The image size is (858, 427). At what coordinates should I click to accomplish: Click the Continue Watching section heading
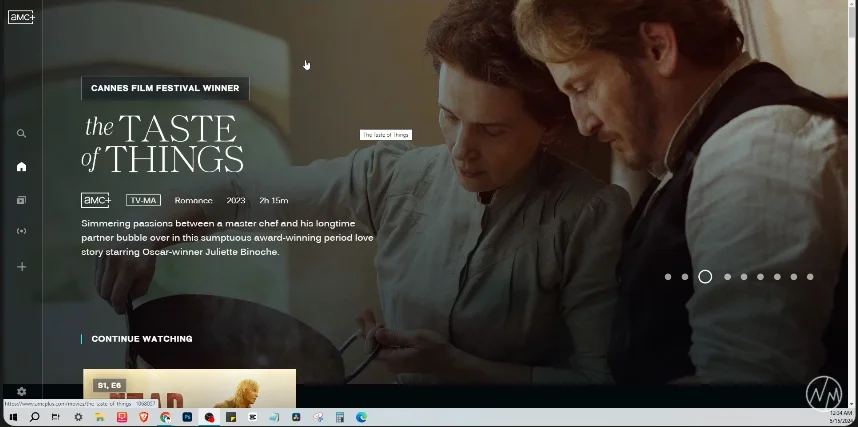click(x=142, y=339)
